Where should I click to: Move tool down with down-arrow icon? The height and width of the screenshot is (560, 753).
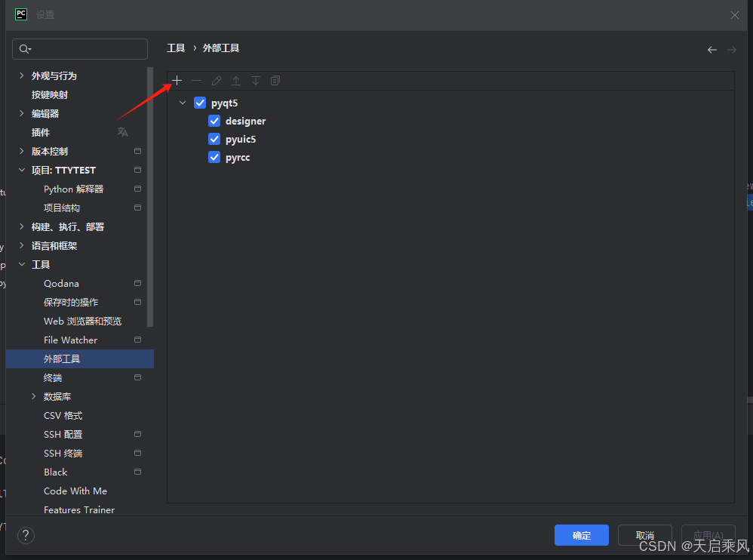tap(256, 81)
